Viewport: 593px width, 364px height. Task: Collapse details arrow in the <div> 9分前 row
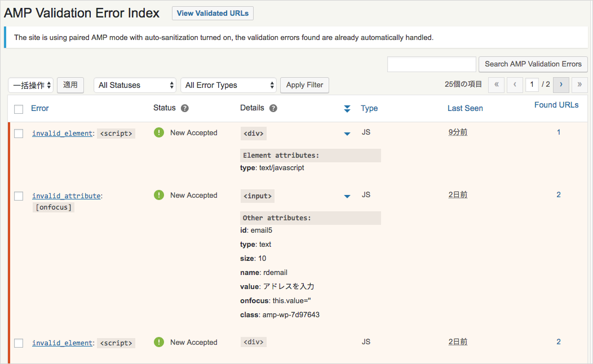347,134
